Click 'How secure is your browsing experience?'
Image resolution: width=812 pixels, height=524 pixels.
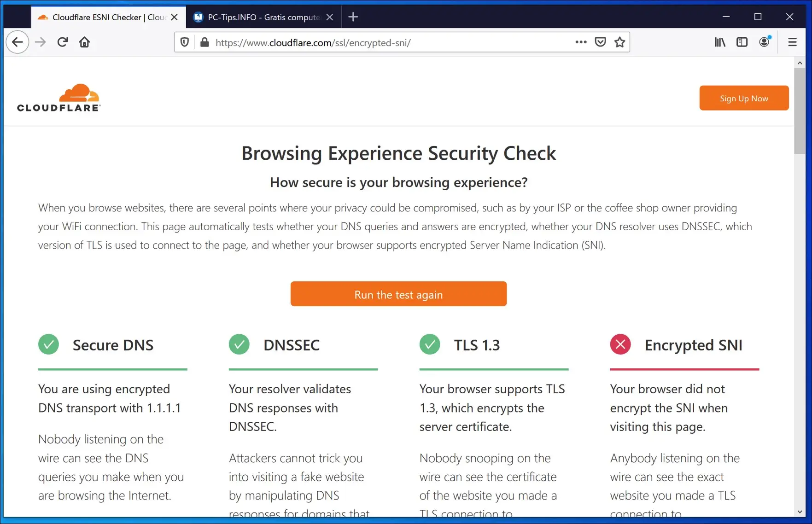pos(399,182)
